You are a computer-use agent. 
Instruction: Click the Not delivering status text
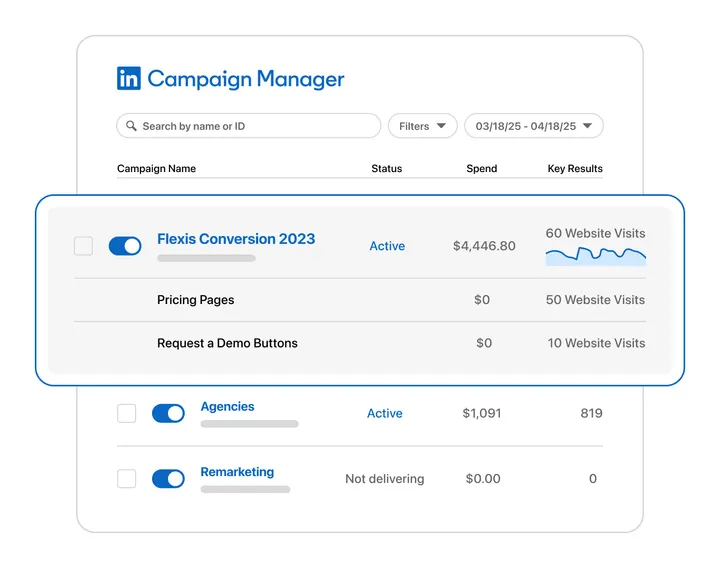tap(385, 479)
